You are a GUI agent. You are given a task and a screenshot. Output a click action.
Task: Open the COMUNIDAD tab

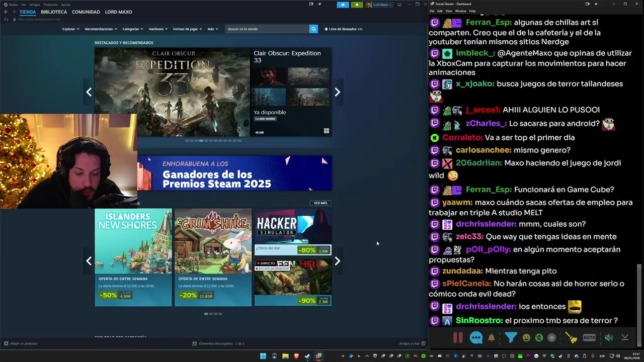point(86,12)
